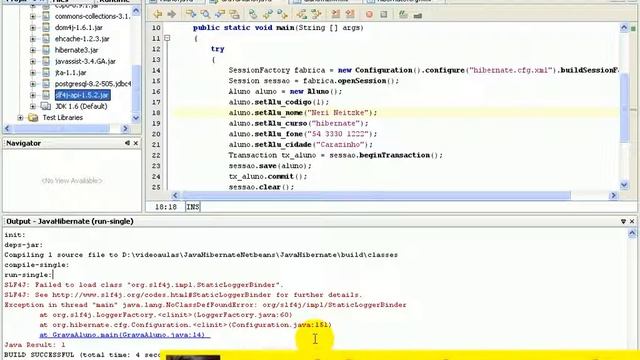Click the Comment lines icon in editor toolbar
The height and width of the screenshot is (360, 640).
click(403, 14)
